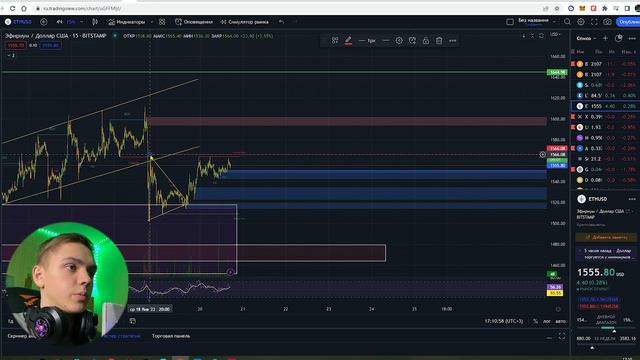Click the add symbol compare plus icon
The width and height of the screenshot is (640, 360).
[44, 22]
